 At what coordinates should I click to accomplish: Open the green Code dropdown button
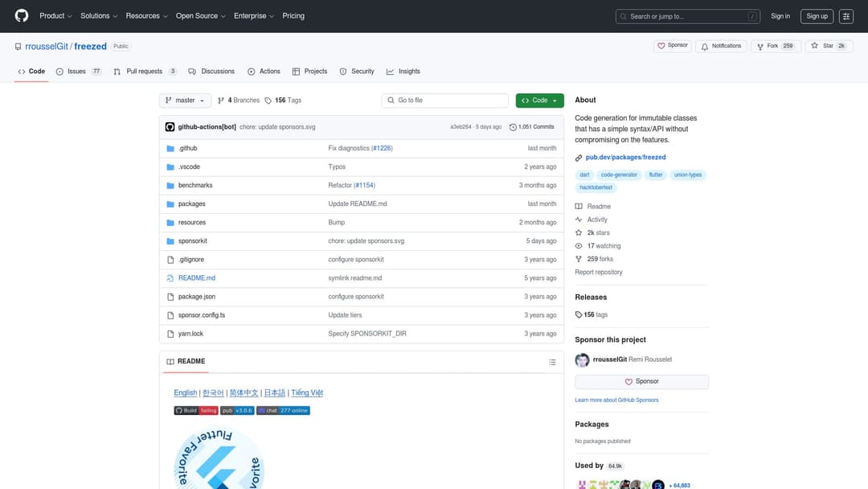pos(540,101)
